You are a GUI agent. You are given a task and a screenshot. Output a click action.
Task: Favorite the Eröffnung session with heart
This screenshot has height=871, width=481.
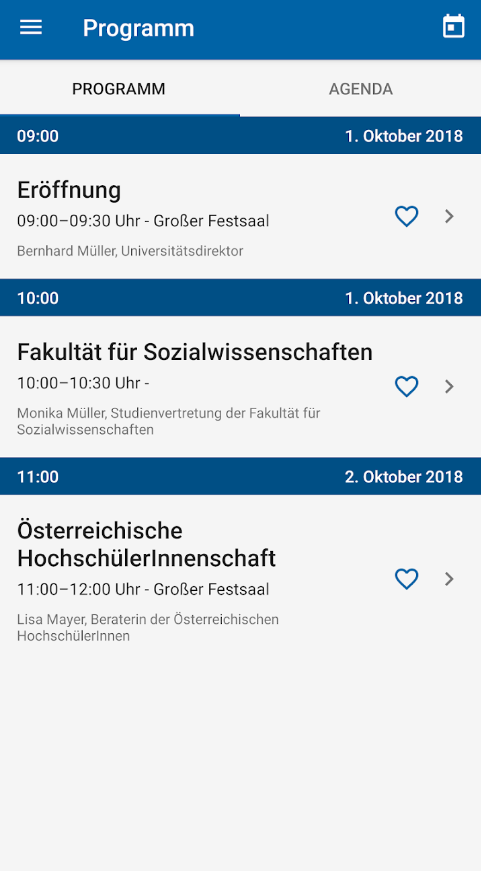[407, 216]
